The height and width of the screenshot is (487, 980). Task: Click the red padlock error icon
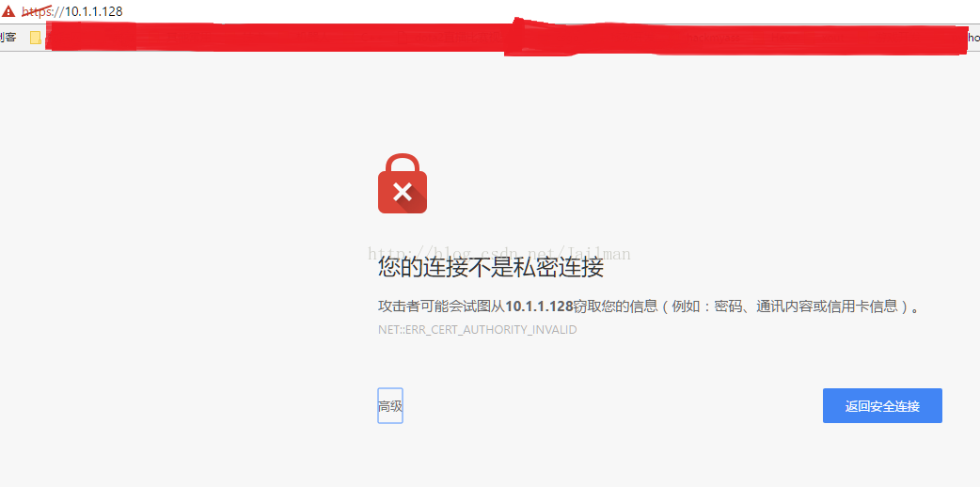coord(403,183)
